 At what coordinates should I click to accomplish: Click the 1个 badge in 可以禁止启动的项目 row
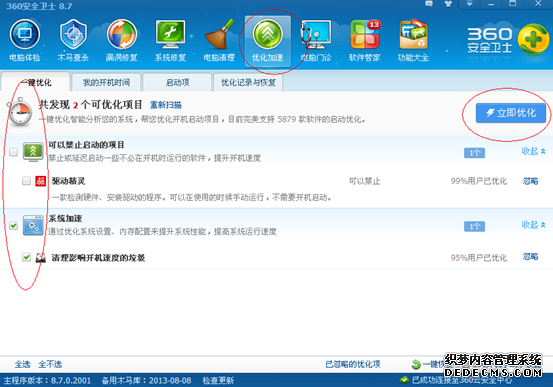pos(474,153)
